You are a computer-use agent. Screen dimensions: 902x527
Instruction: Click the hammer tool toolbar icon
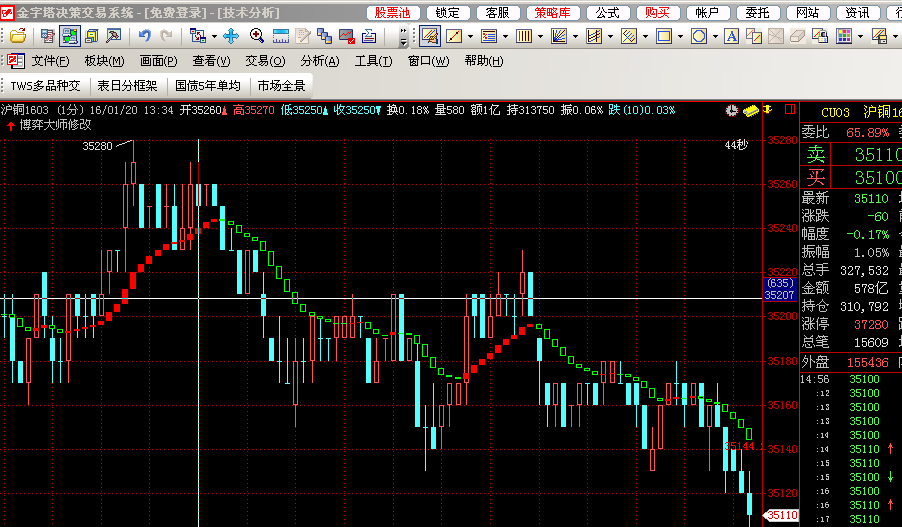(x=114, y=36)
